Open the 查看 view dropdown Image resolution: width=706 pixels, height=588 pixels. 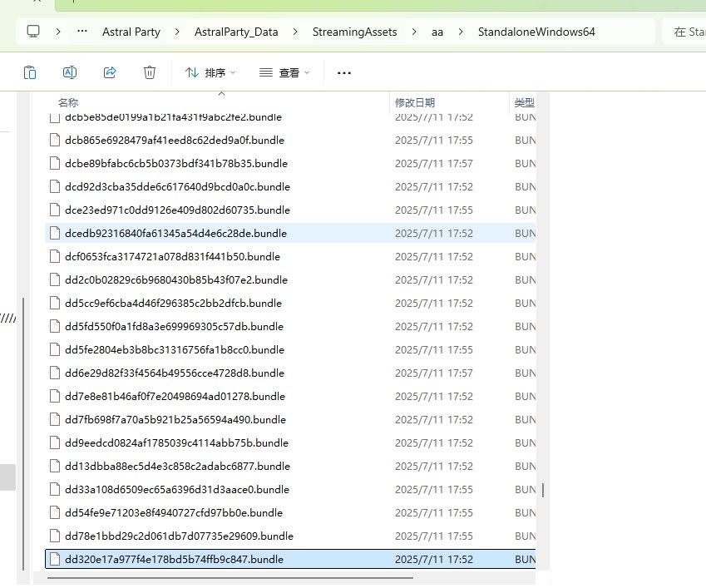(x=284, y=72)
